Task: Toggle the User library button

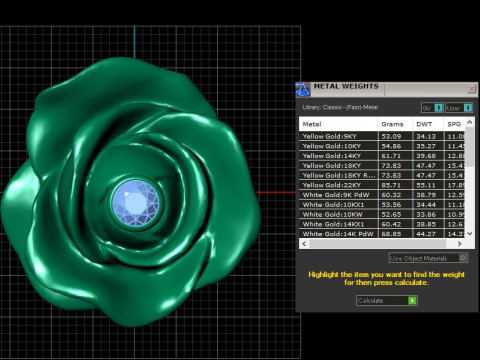Action: pyautogui.click(x=459, y=108)
